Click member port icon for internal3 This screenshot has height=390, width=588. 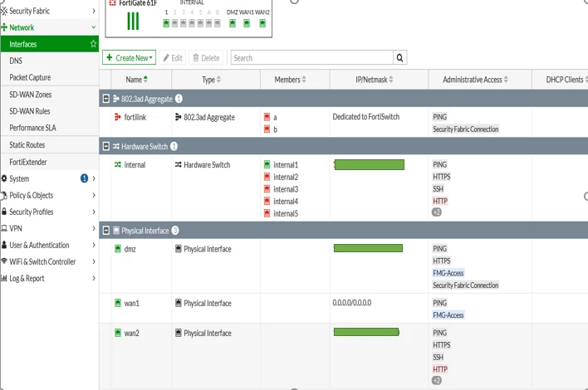click(267, 189)
